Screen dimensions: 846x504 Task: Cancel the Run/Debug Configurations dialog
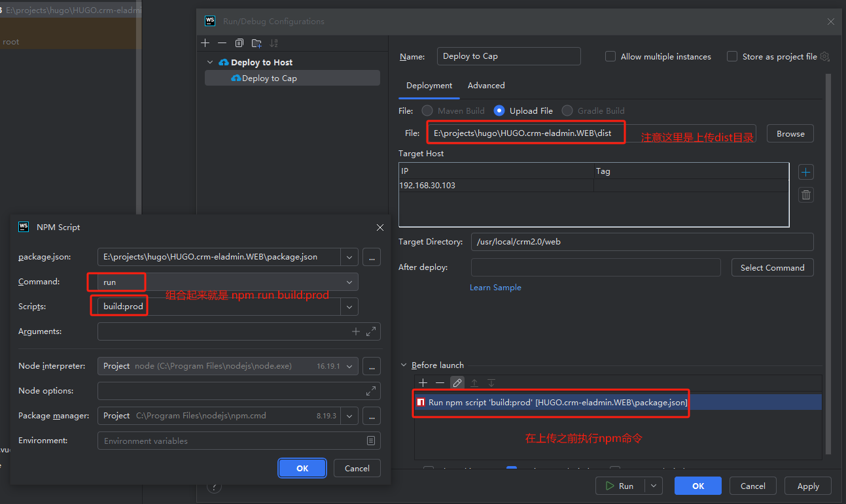(x=752, y=486)
